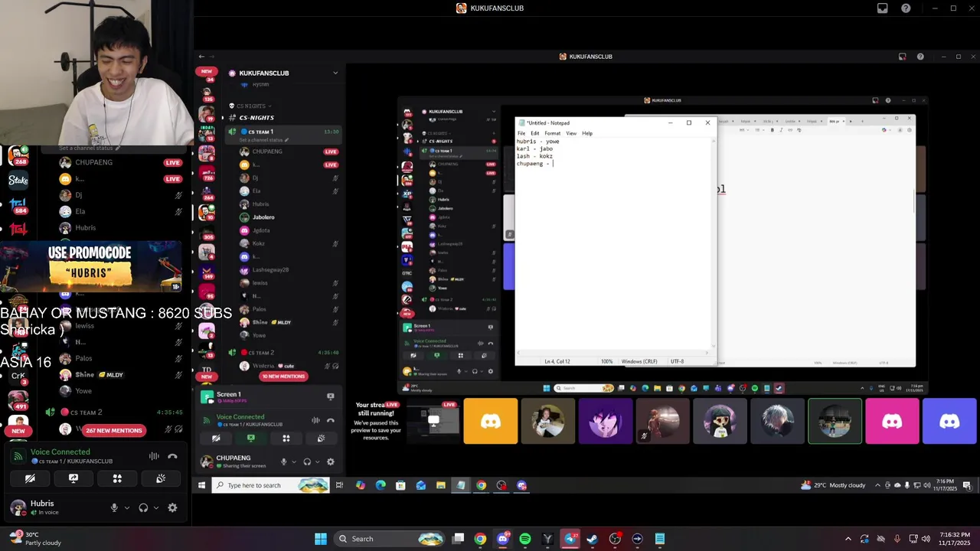980x551 pixels.
Task: Show hidden tray icons in the shared Windows 10 taskbar
Action: point(877,485)
